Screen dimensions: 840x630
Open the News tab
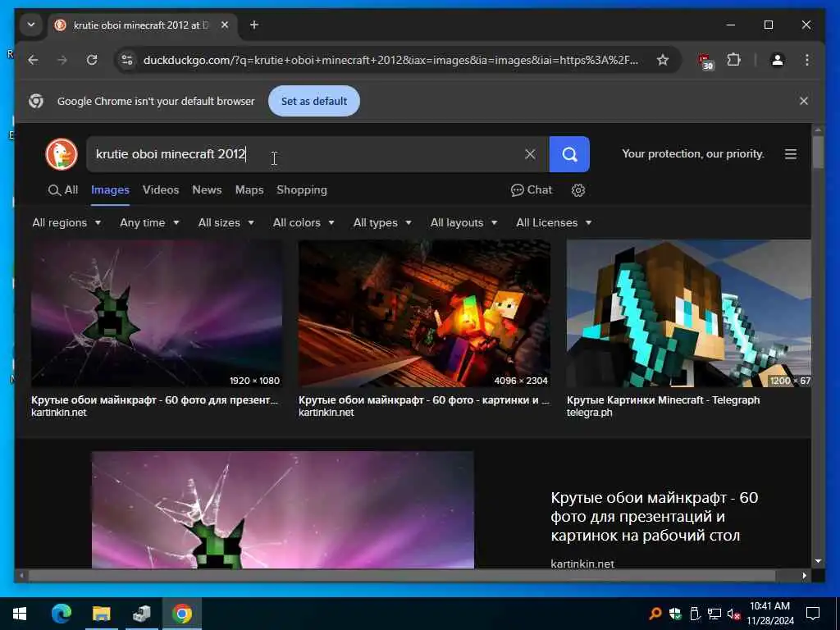pos(207,190)
